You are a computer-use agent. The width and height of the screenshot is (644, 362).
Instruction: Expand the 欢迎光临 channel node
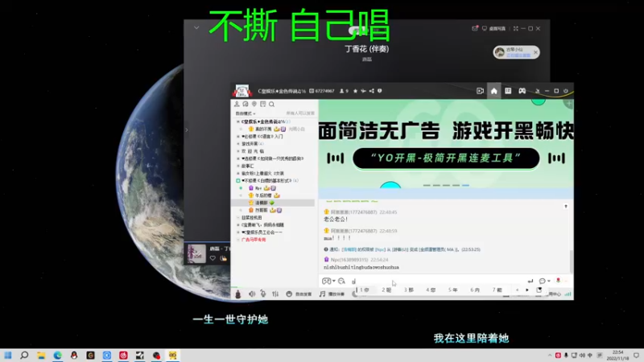coord(237,151)
